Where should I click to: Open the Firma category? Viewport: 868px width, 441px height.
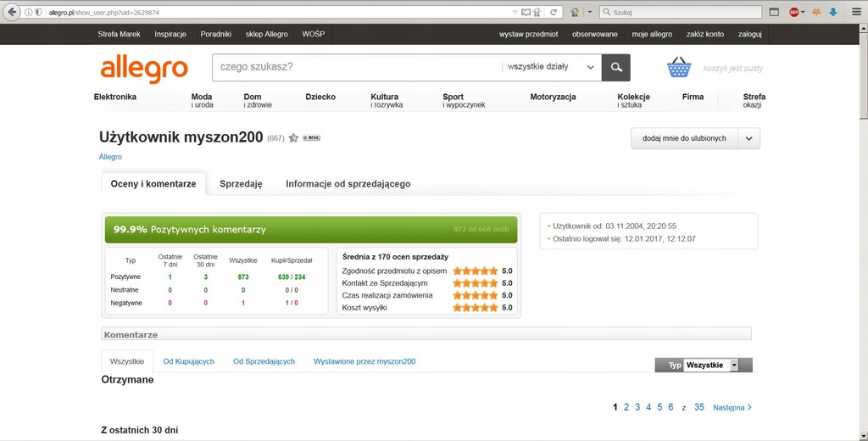(x=693, y=97)
